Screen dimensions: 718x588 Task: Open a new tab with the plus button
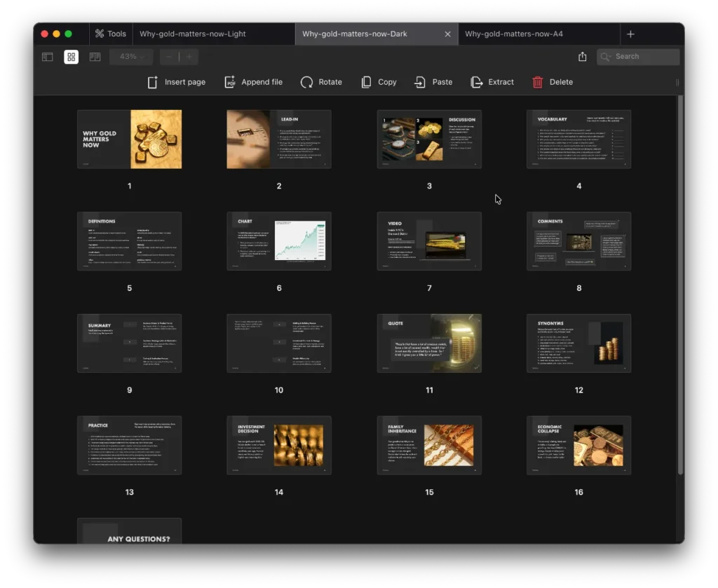630,33
